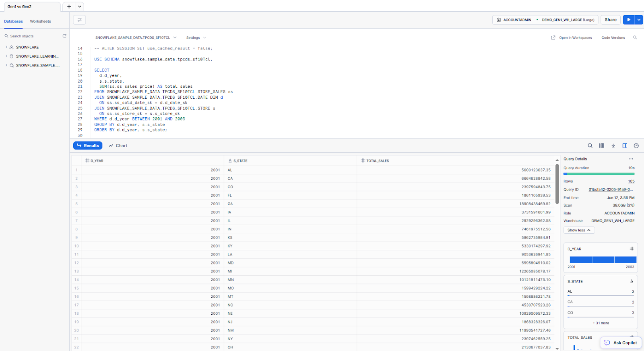The height and width of the screenshot is (351, 644).
Task: Click the Share button
Action: point(610,20)
